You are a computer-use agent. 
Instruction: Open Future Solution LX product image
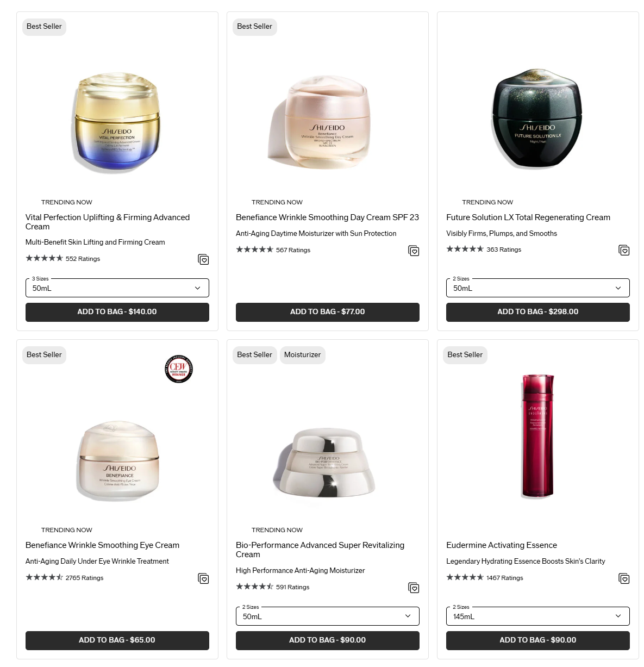537,118
